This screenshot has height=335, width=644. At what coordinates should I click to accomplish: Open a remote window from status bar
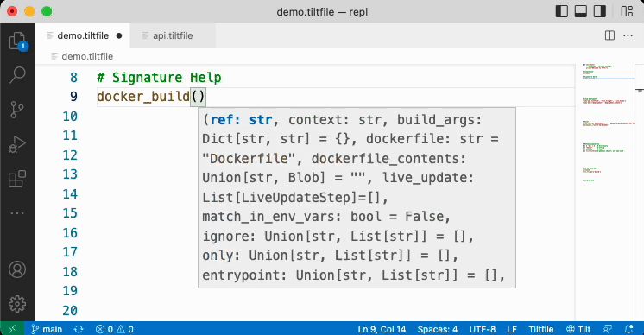tap(12, 329)
